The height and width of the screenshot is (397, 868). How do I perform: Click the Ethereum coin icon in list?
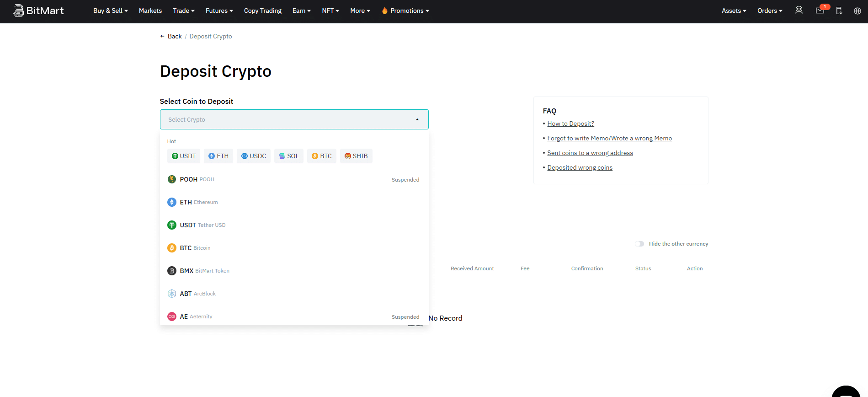click(172, 202)
